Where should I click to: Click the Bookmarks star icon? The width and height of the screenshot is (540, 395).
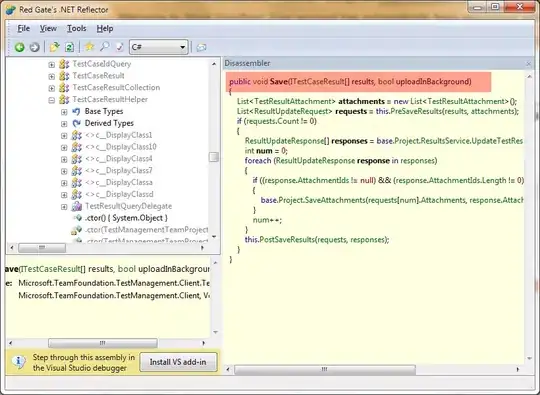tap(90, 46)
